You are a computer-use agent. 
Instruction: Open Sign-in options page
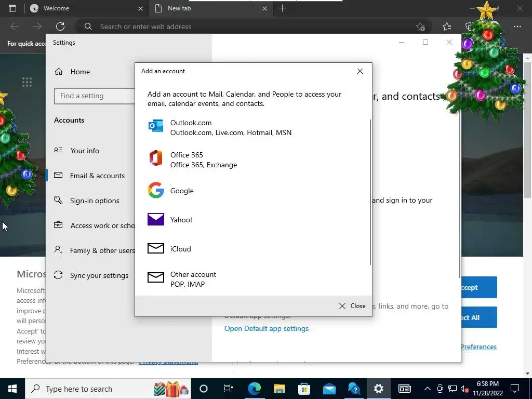(x=87, y=201)
